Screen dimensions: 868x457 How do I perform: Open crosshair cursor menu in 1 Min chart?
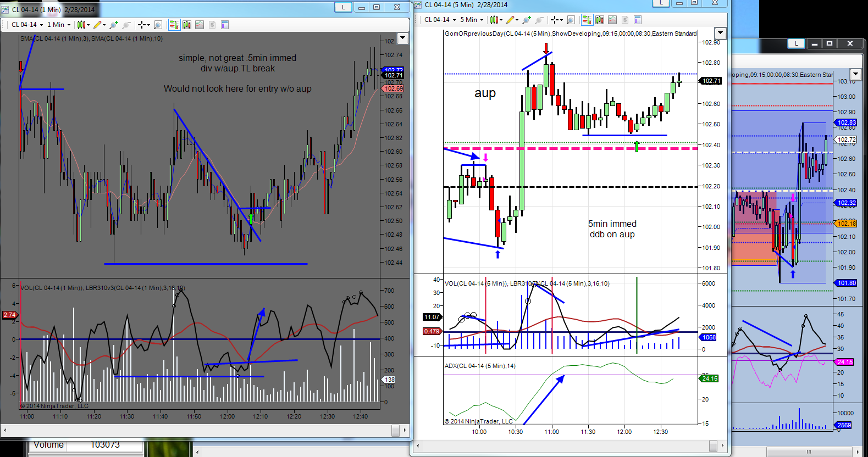pos(143,25)
